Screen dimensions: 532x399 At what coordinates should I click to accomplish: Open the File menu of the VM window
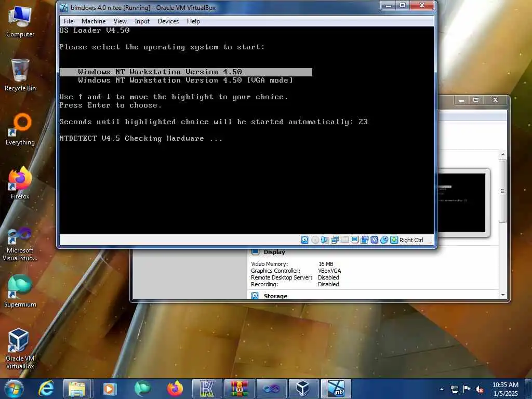point(69,21)
